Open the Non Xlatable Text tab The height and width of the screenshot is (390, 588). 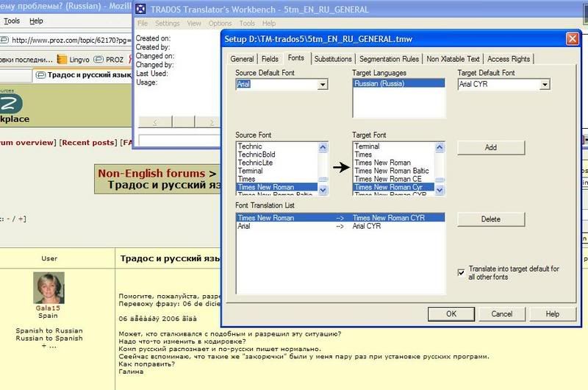point(453,59)
